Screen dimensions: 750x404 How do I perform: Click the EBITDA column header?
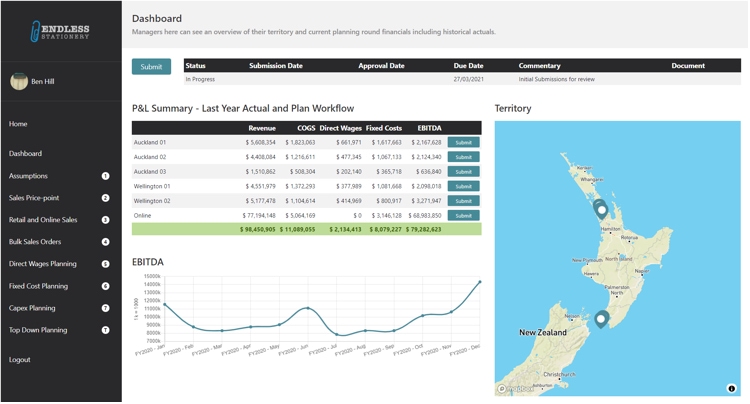[430, 128]
